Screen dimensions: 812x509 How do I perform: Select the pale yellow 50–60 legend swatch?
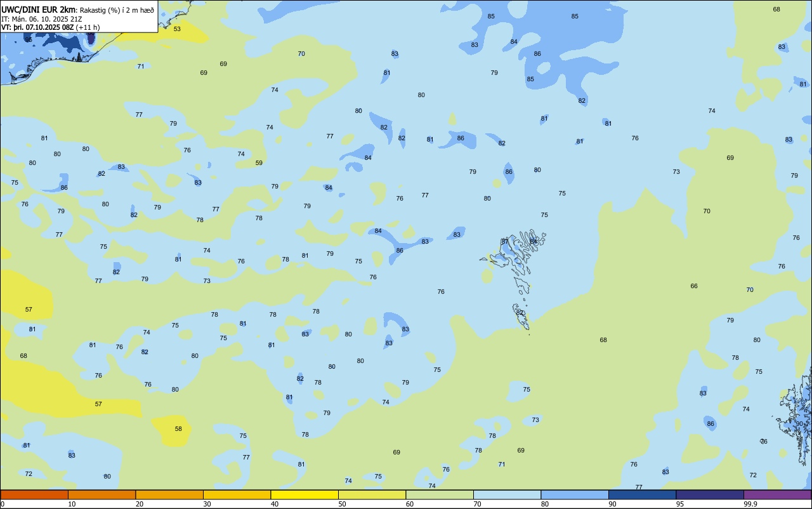coord(372,494)
